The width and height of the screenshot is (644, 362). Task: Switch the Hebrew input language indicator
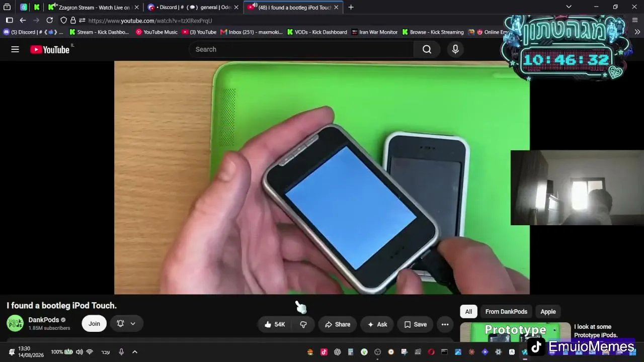pyautogui.click(x=105, y=352)
